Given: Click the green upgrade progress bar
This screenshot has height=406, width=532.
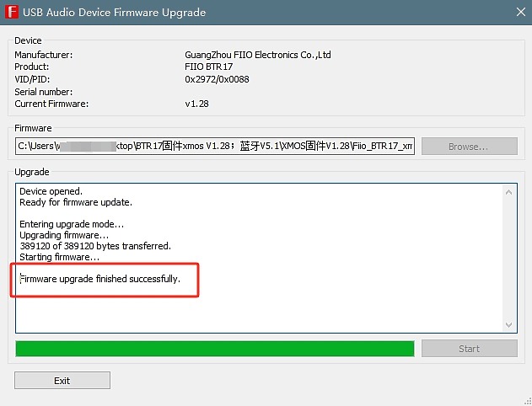Looking at the screenshot, I should click(215, 349).
